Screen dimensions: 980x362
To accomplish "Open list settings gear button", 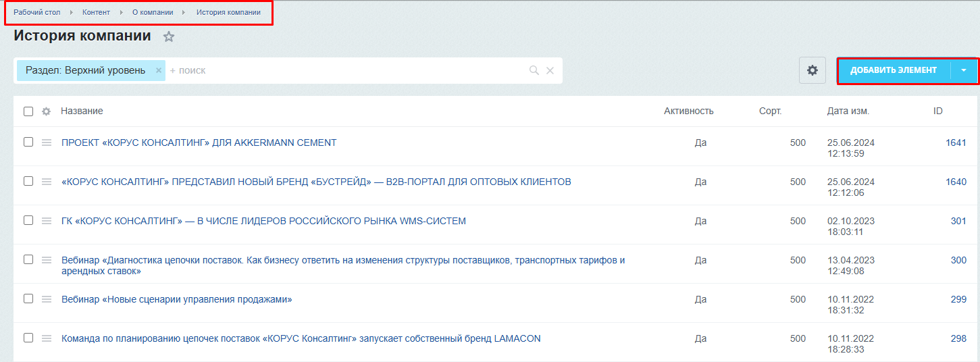I will (x=813, y=70).
